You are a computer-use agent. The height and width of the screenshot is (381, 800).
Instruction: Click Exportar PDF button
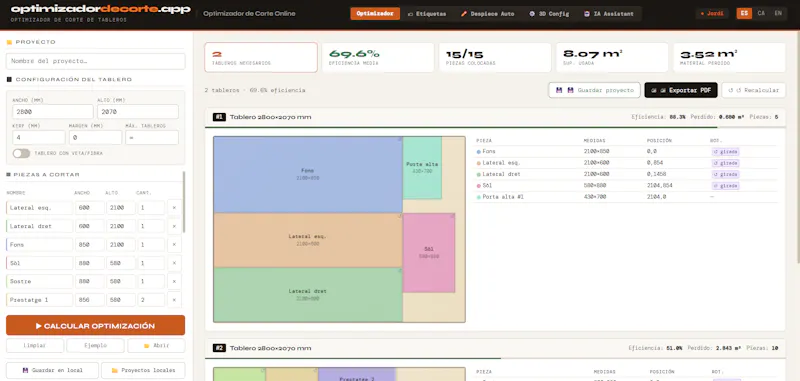[x=681, y=90]
